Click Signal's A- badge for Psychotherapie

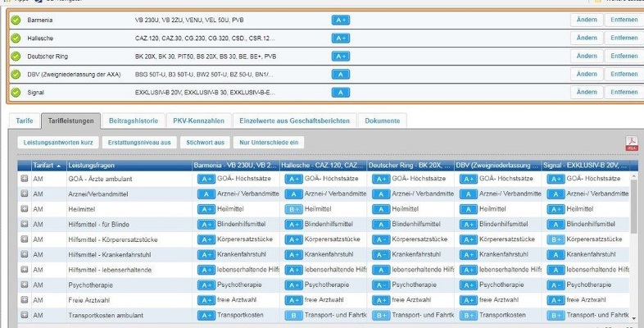556,285
